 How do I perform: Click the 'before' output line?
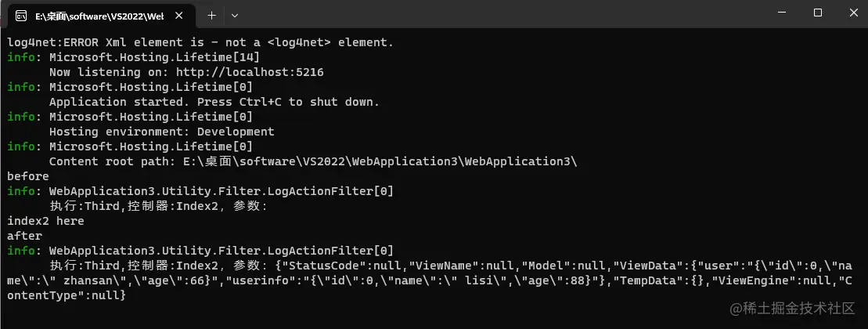(x=28, y=177)
